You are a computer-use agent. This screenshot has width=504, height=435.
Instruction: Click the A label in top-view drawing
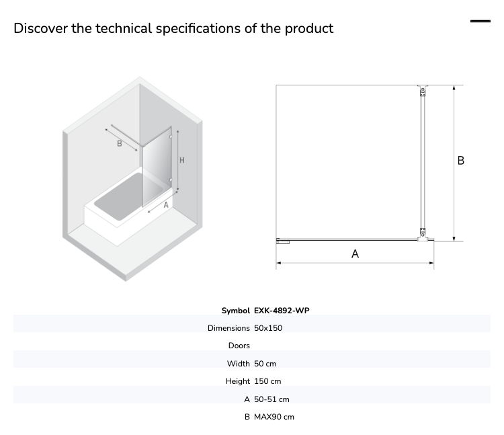(x=355, y=253)
